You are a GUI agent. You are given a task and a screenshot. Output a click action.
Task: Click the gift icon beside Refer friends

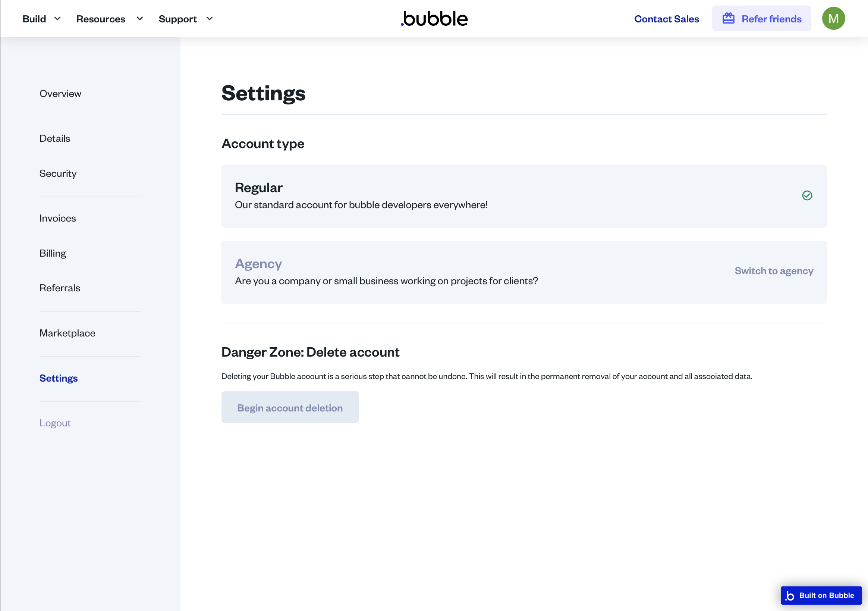tap(728, 19)
